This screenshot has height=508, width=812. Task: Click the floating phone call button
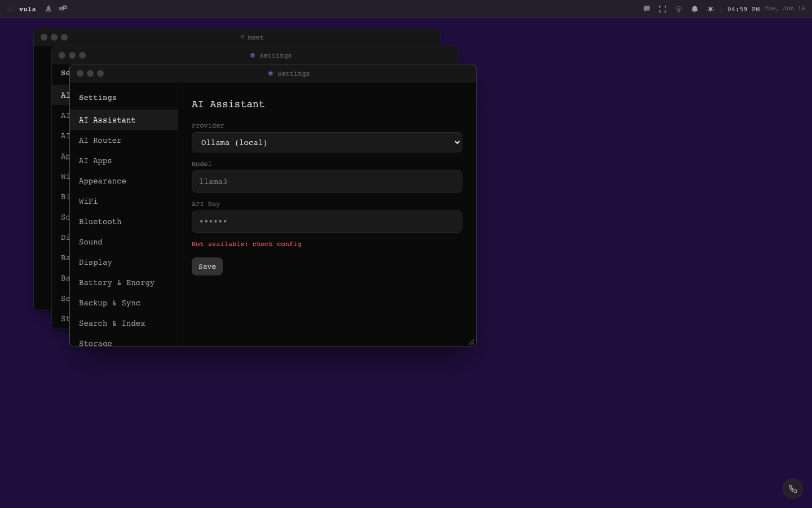coord(793,489)
